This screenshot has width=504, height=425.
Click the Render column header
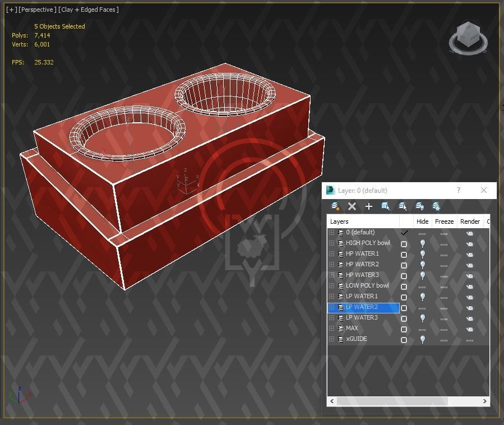click(x=470, y=221)
